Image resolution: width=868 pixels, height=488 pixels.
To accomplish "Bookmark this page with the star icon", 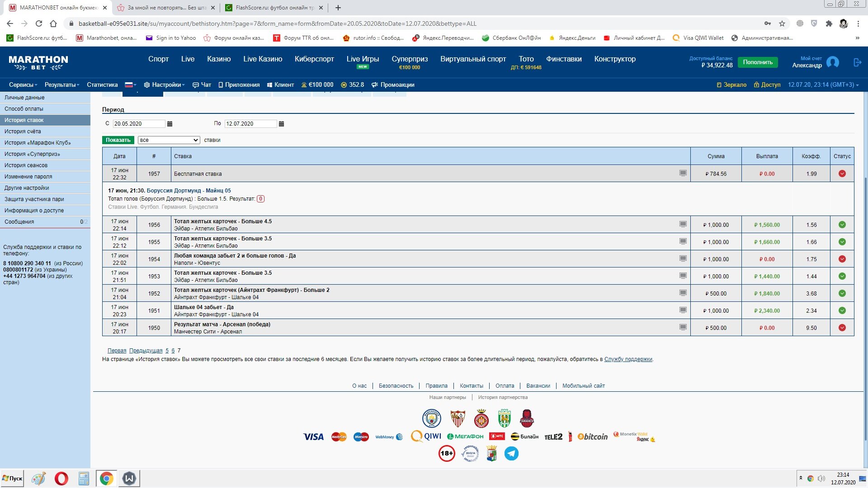I will [x=782, y=23].
